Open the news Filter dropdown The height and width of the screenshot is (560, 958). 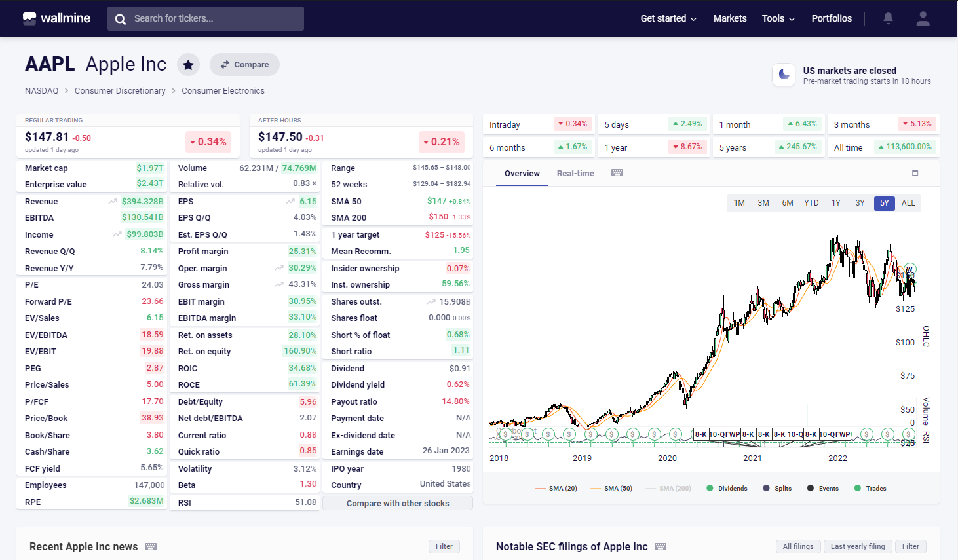(x=444, y=546)
